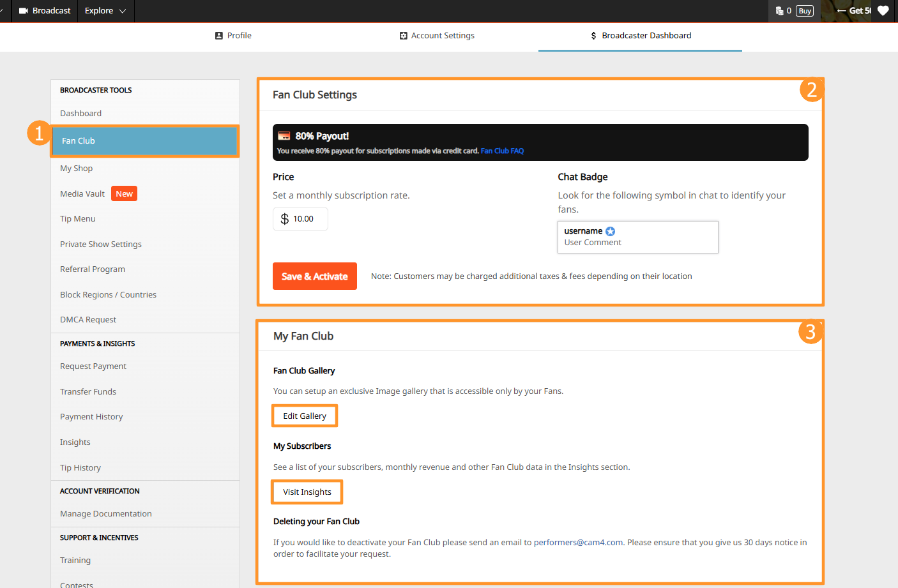Click the fan badge star icon
This screenshot has height=588, width=898.
click(610, 231)
